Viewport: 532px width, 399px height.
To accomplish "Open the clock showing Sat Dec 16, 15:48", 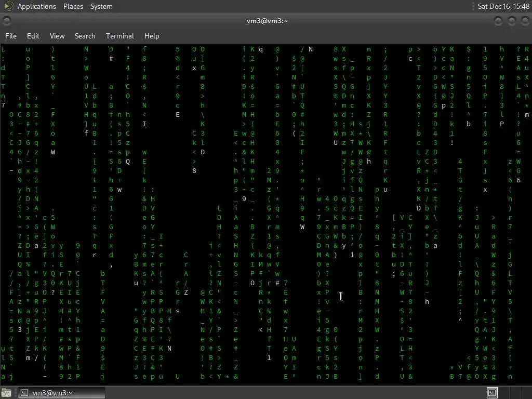I will 503,6.
